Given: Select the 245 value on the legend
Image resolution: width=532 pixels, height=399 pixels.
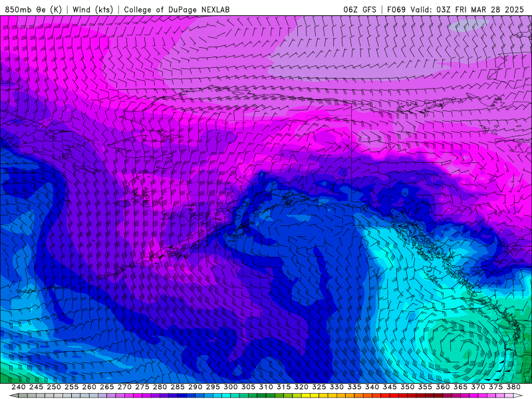Looking at the screenshot, I should click(x=36, y=387).
